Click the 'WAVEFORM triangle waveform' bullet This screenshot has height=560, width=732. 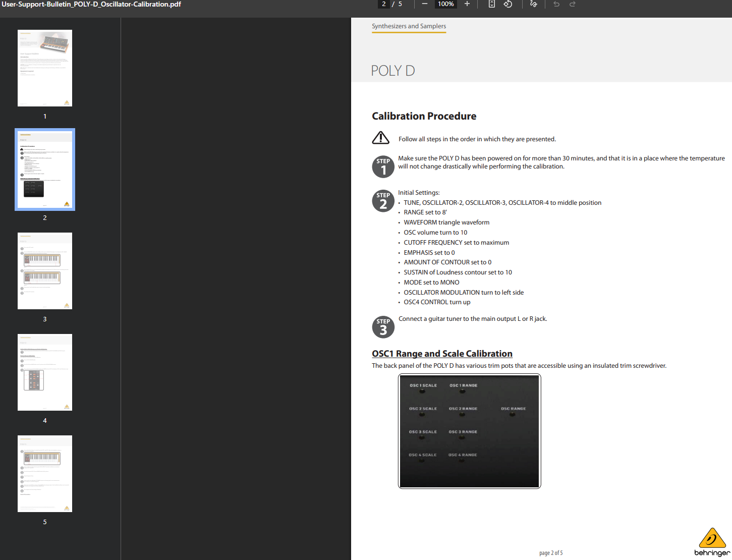446,222
